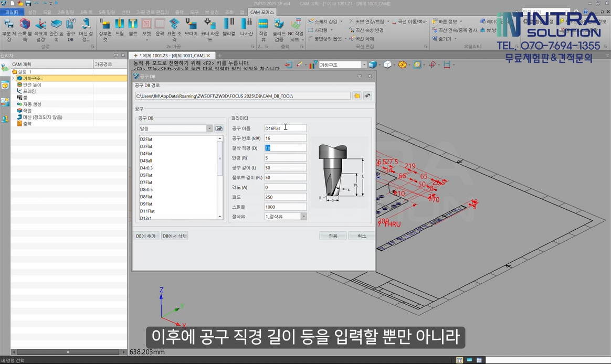Open the 커브 연장/트림 dropdown arrow
This screenshot has width=611, height=364.
coord(388,22)
